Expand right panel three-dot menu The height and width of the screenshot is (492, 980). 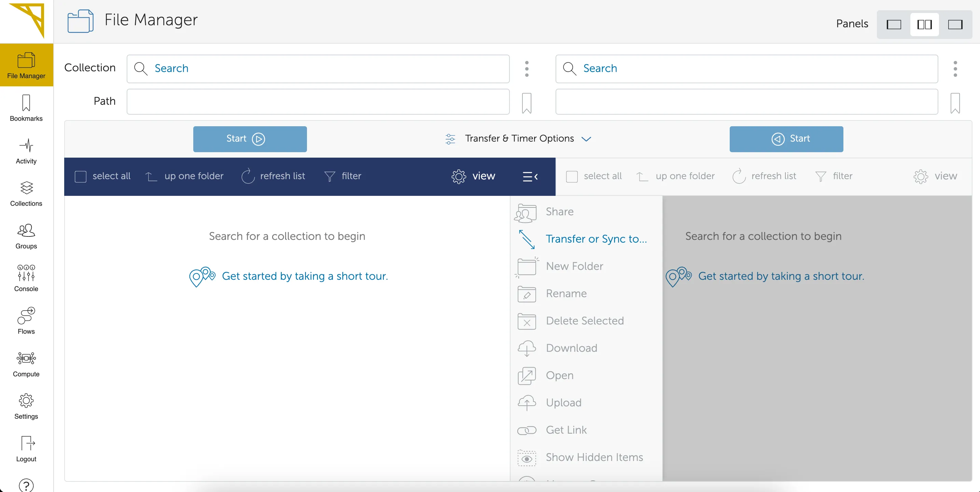coord(955,68)
